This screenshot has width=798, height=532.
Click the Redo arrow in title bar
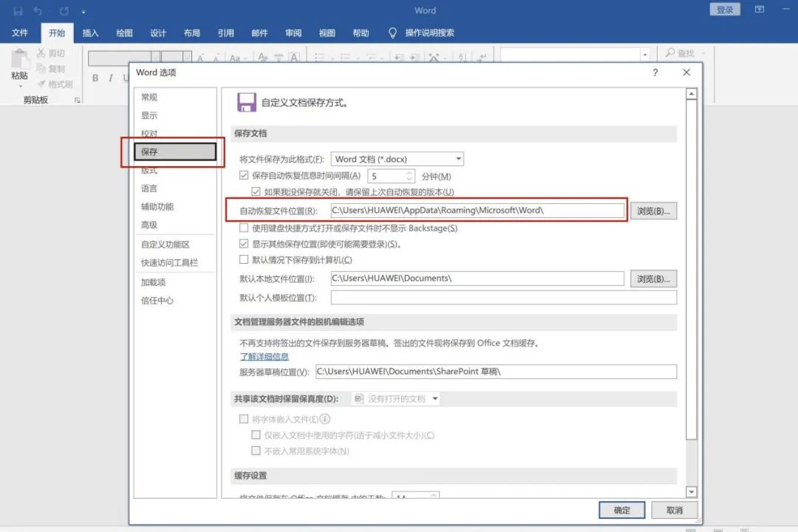[64, 10]
